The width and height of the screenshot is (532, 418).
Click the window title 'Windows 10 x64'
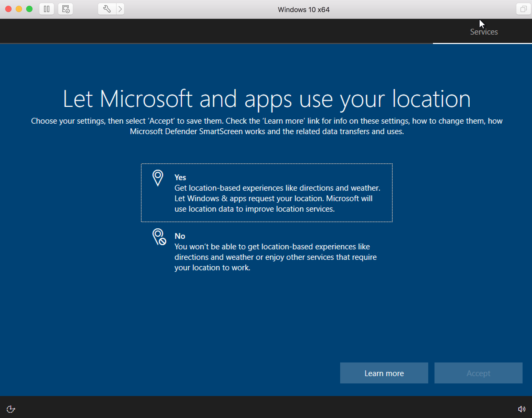coord(303,9)
